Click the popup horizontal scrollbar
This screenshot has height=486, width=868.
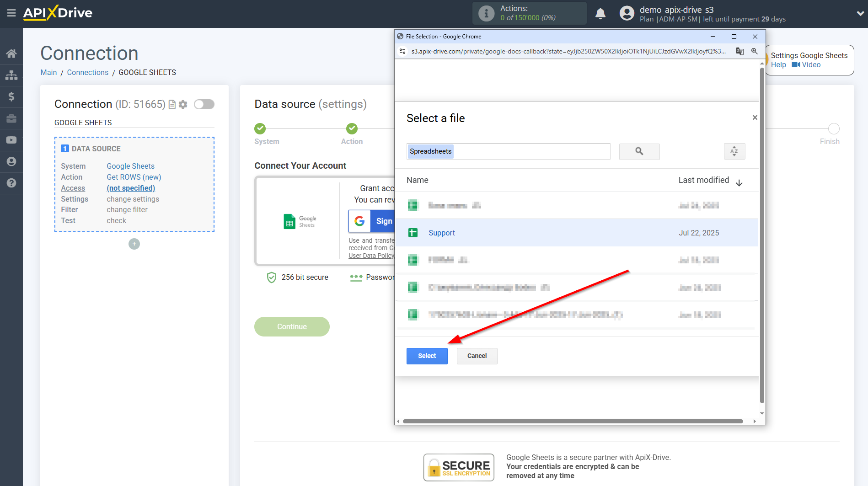[x=573, y=421]
